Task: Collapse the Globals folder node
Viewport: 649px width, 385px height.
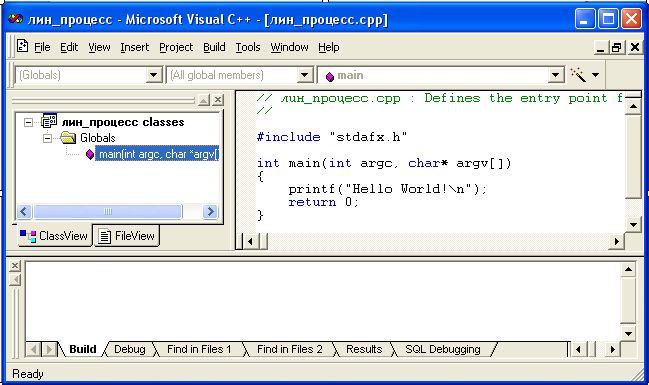Action: click(47, 138)
